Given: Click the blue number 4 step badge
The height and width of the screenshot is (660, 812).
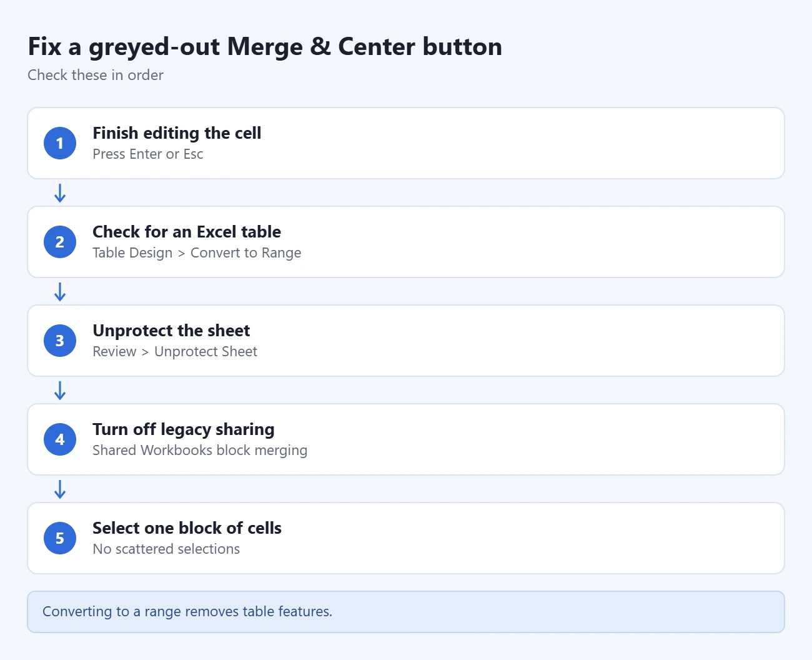Looking at the screenshot, I should click(x=60, y=439).
